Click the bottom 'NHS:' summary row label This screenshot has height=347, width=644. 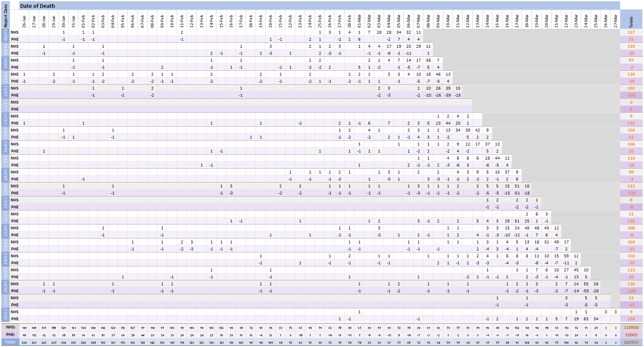pyautogui.click(x=10, y=328)
